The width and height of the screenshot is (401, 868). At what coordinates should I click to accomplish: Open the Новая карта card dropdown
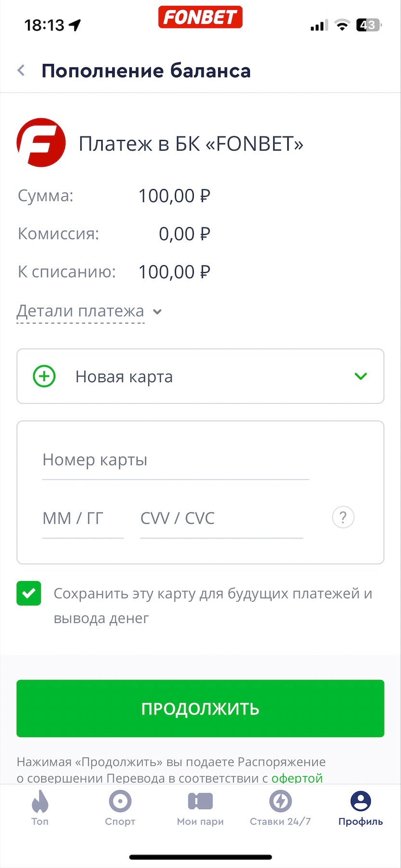tap(200, 376)
